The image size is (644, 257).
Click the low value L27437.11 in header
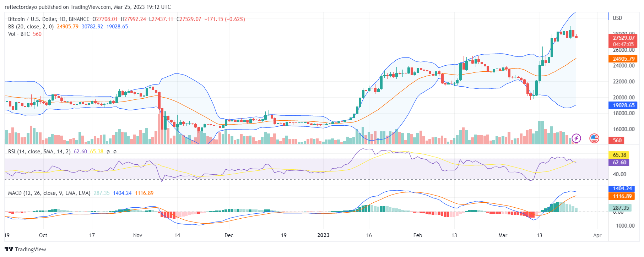point(161,19)
